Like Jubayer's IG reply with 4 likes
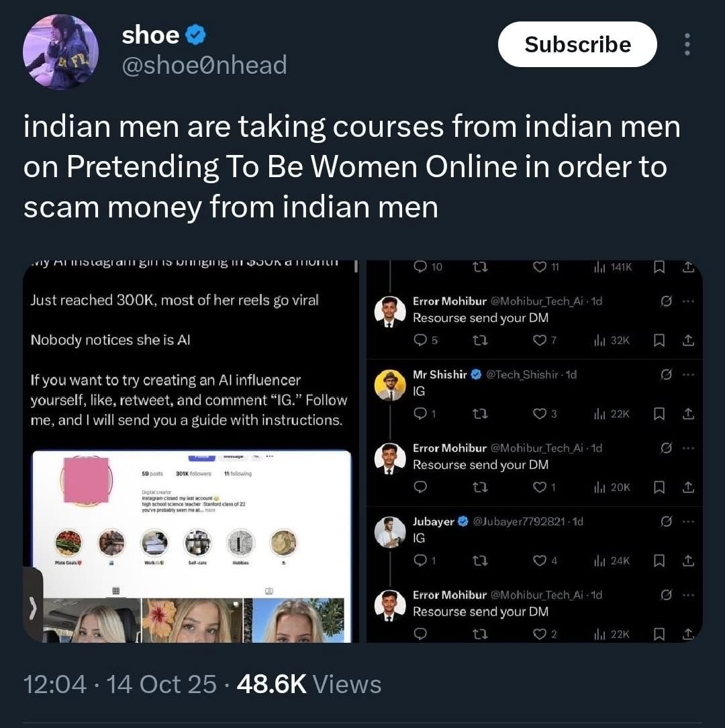Viewport: 725px width, 728px height. tap(544, 561)
